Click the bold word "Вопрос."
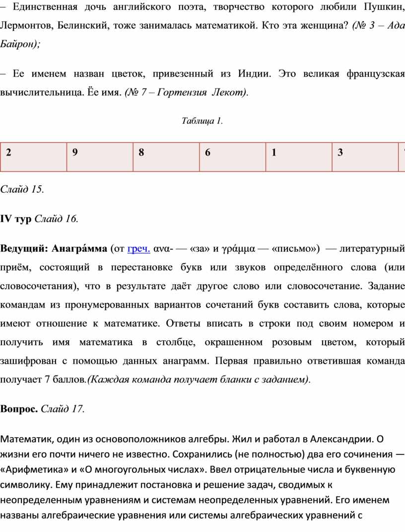 (x=19, y=409)
